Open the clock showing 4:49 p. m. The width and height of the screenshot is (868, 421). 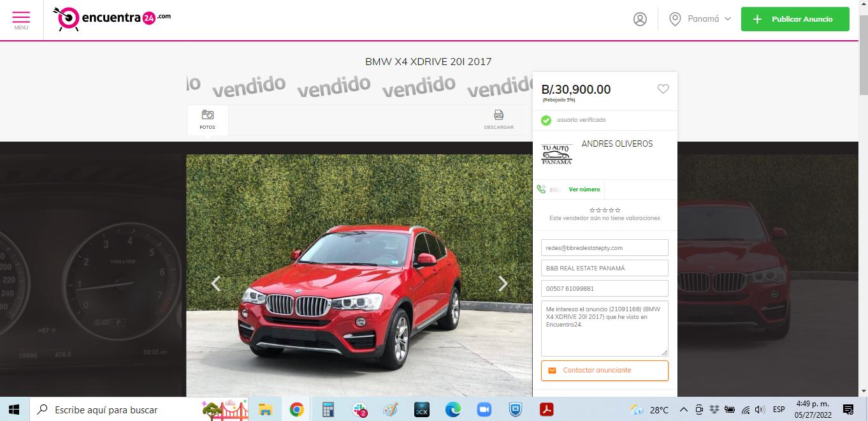(x=813, y=410)
